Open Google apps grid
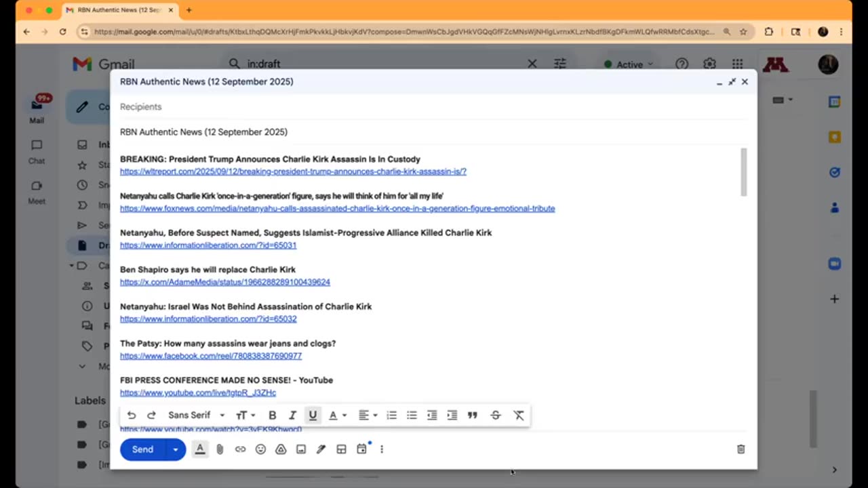 (x=737, y=64)
